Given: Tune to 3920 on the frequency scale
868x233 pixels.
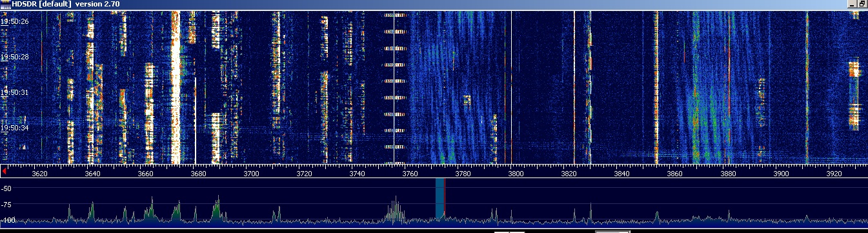Looking at the screenshot, I should point(833,174).
